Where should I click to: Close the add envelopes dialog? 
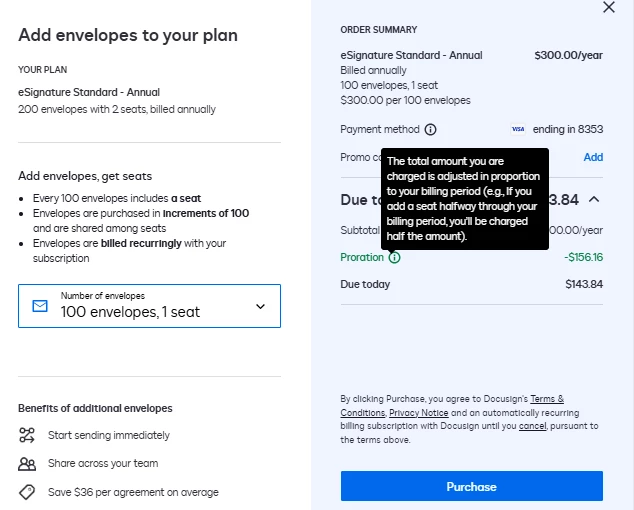point(609,7)
